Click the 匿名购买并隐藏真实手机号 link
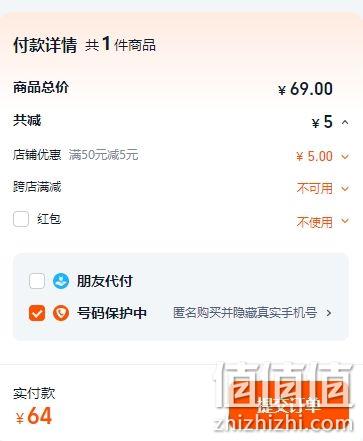This screenshot has height=441, width=363. [245, 313]
